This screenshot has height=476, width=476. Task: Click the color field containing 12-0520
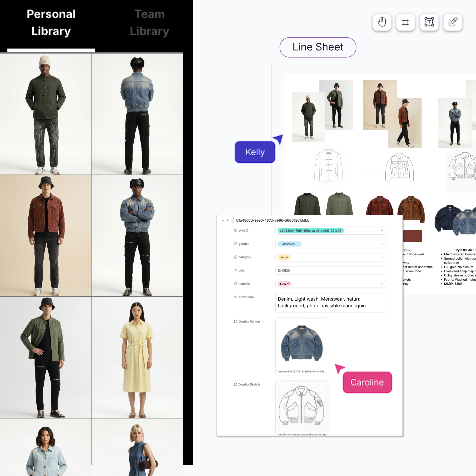click(x=330, y=271)
